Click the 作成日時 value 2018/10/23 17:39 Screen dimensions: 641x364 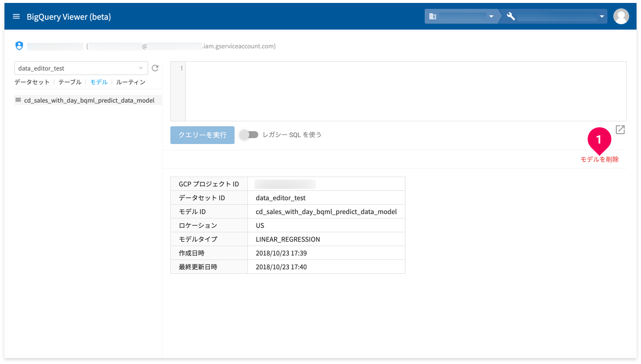click(281, 253)
